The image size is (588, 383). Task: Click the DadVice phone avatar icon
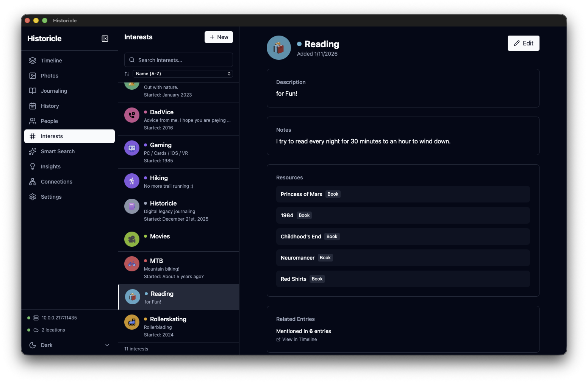[x=132, y=115]
